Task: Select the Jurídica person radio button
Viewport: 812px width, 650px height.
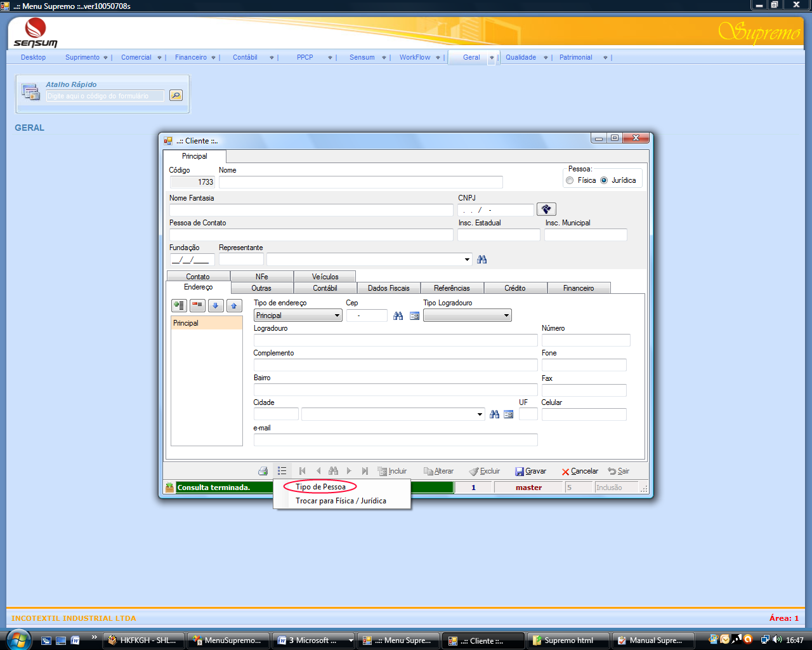Action: point(604,180)
